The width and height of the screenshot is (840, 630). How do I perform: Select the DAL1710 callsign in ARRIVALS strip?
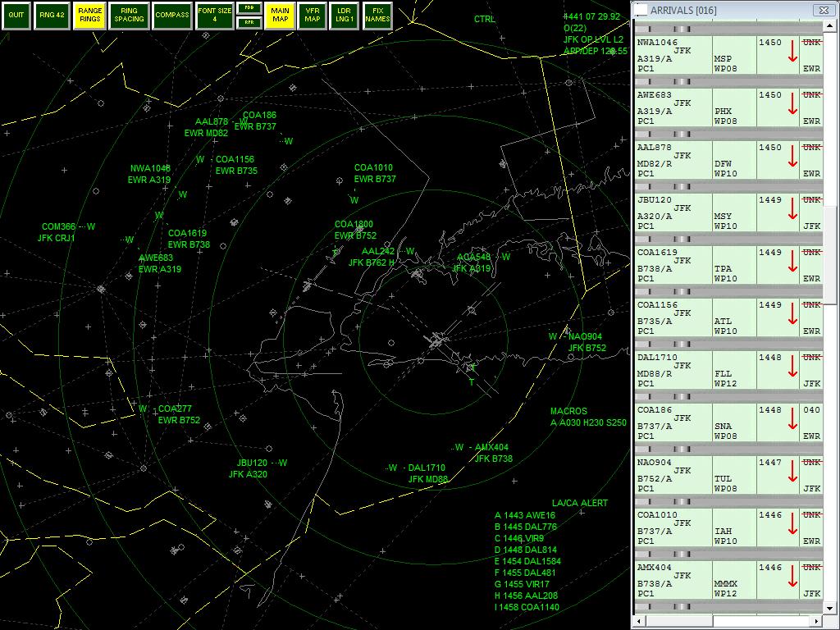click(x=657, y=358)
